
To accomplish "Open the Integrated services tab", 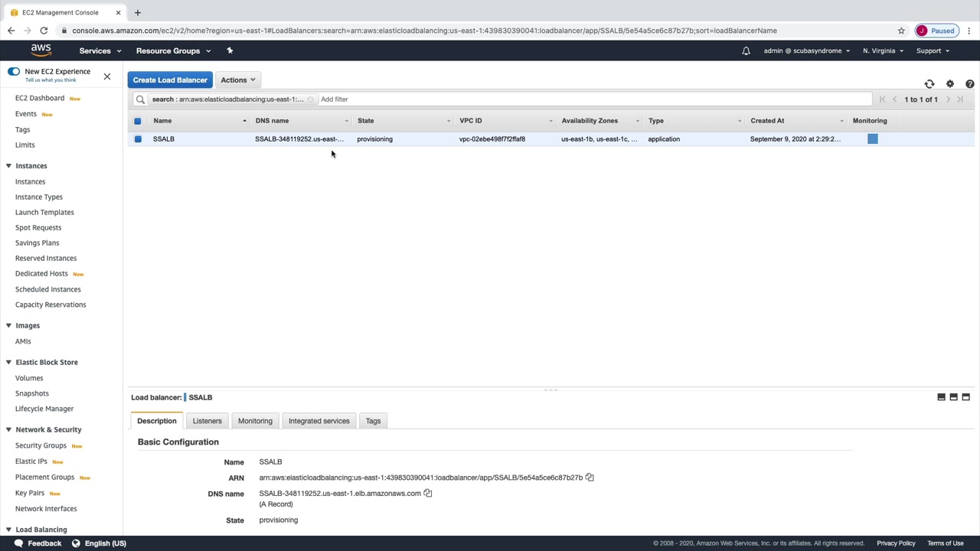I will pos(318,421).
